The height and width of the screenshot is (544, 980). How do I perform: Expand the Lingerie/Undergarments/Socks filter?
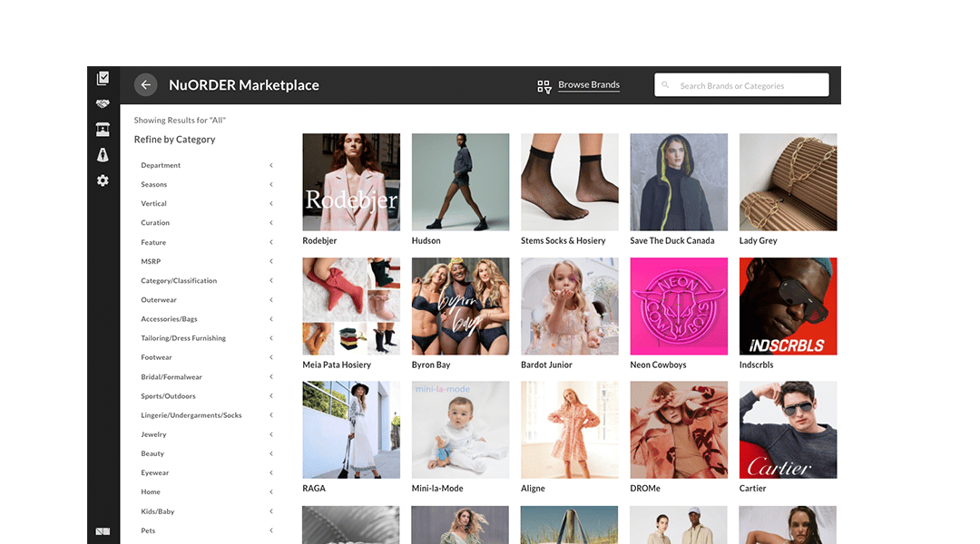coord(206,415)
